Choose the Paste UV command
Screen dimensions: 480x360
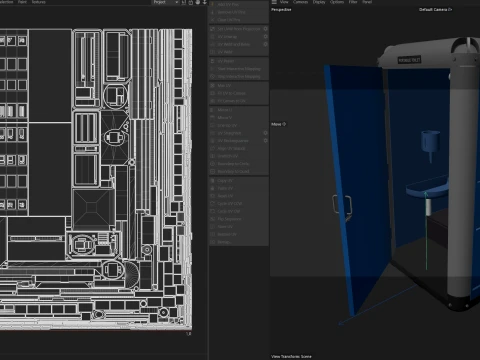[x=239, y=188]
